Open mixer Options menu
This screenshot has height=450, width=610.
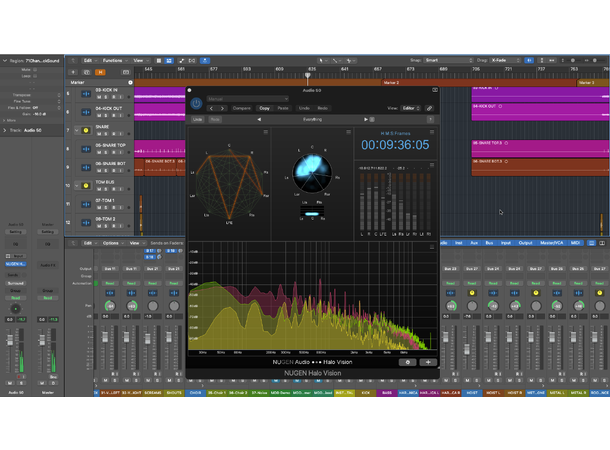(x=112, y=243)
